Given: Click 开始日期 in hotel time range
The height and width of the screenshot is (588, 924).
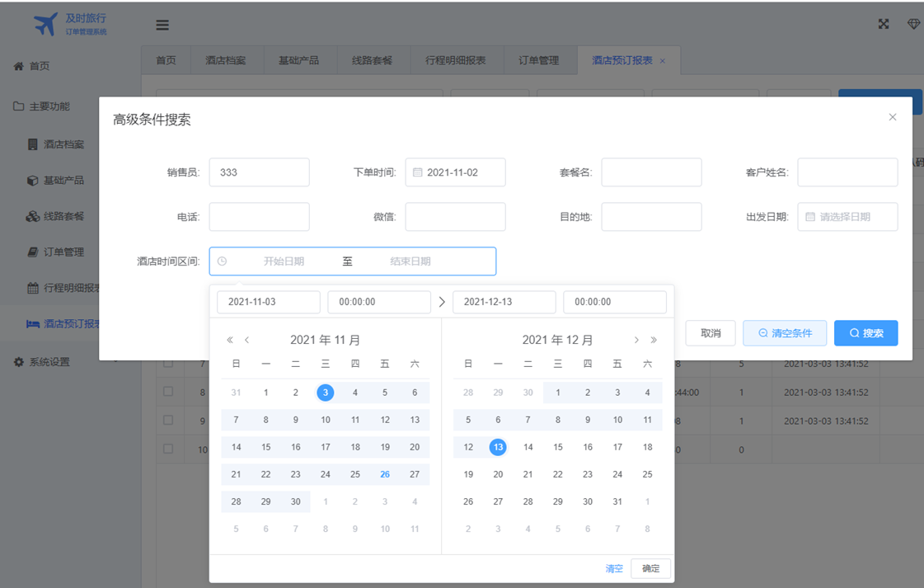Looking at the screenshot, I should click(x=284, y=261).
